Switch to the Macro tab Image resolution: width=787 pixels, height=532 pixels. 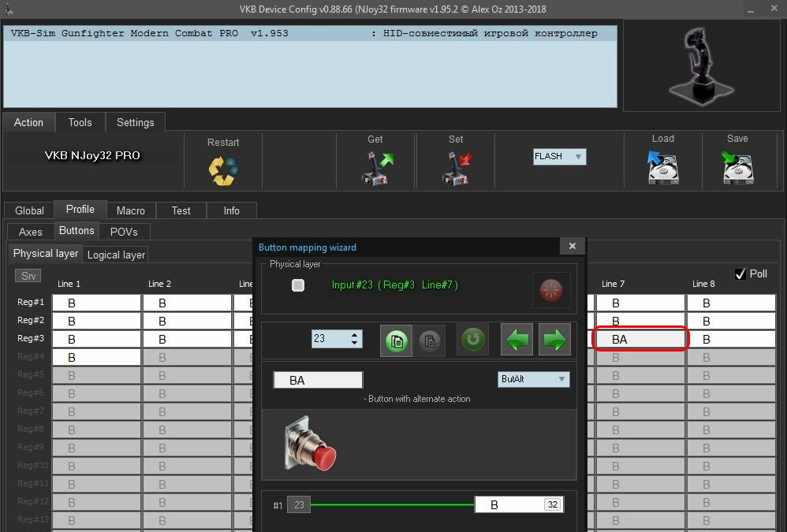pos(130,210)
